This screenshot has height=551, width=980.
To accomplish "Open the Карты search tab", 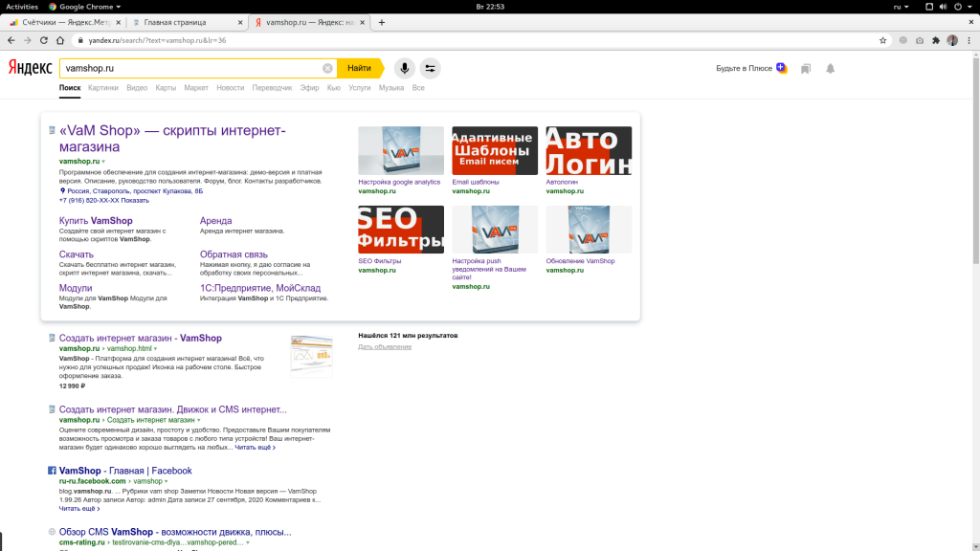I will (166, 88).
